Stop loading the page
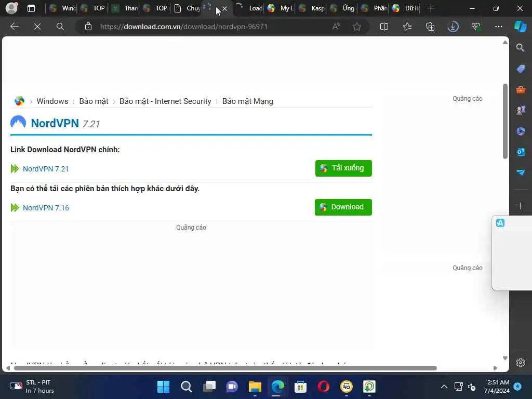 [x=37, y=26]
